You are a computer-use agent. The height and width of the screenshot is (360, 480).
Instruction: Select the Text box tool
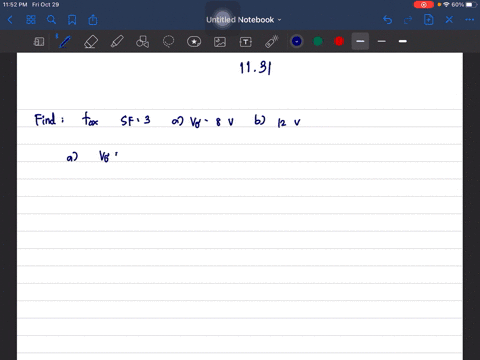246,42
